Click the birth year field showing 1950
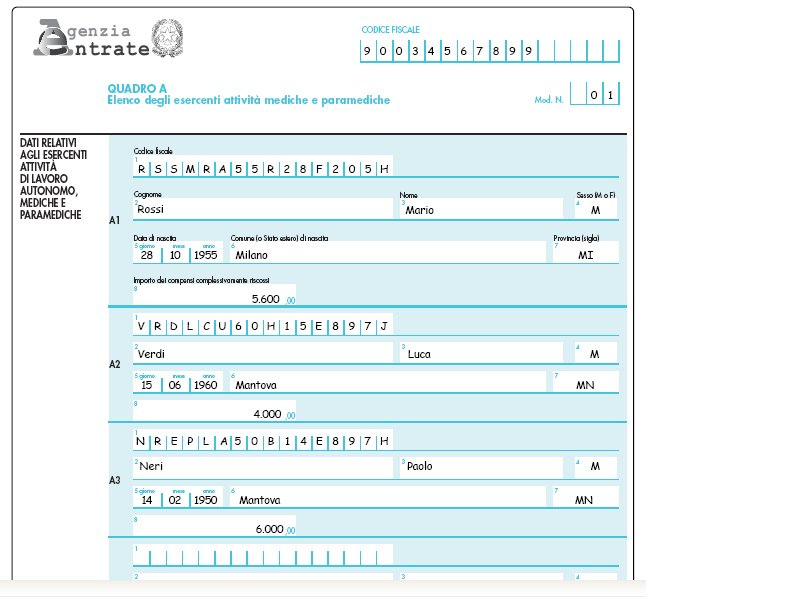 click(x=206, y=499)
